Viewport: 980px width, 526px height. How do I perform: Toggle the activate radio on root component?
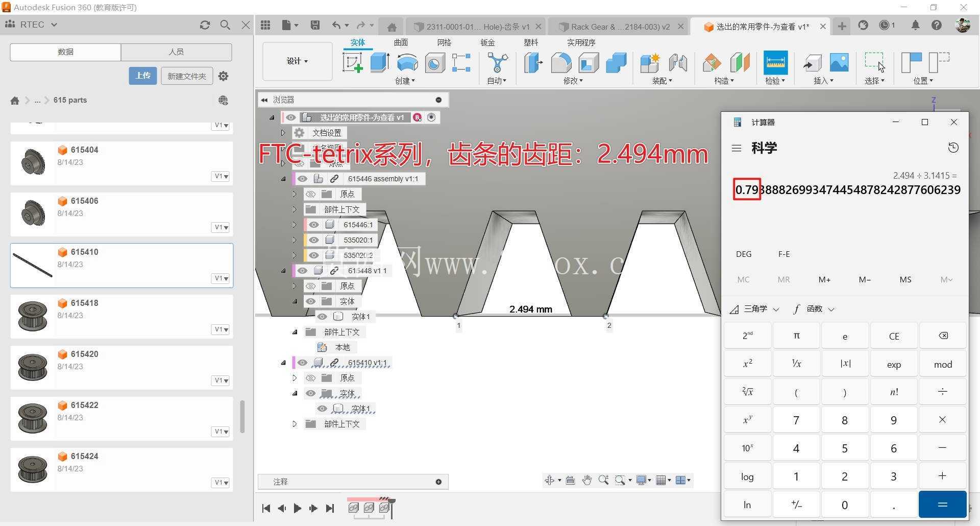(431, 117)
